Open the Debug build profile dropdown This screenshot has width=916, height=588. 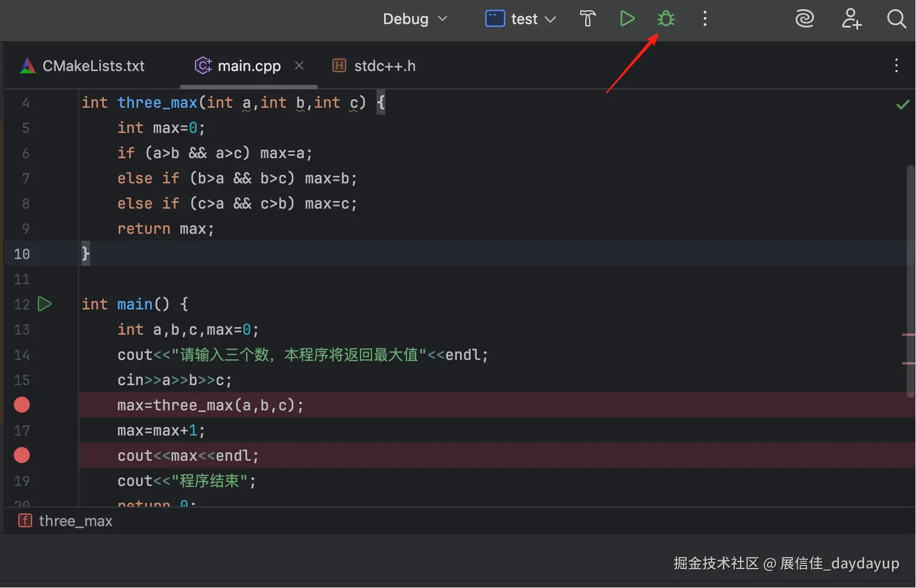415,19
